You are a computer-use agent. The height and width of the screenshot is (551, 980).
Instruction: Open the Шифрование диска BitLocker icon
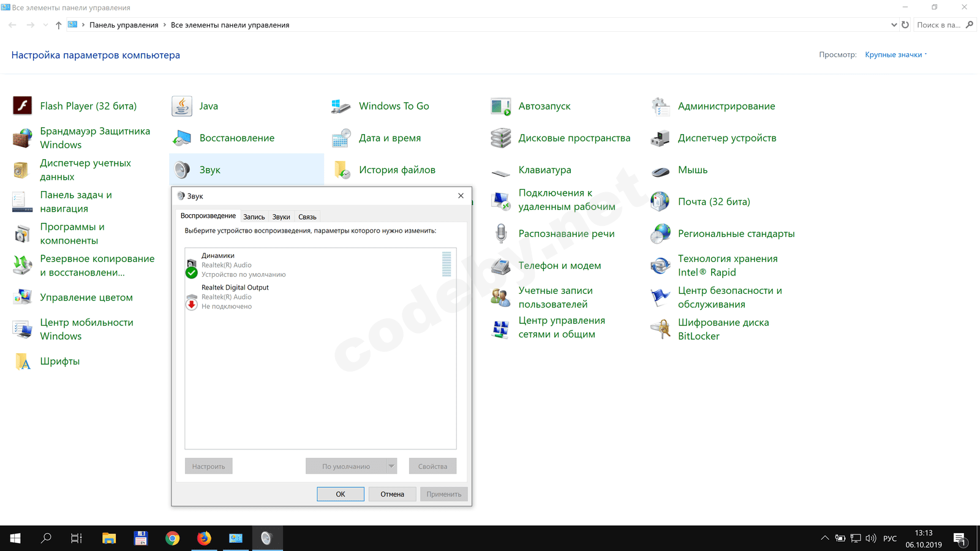(660, 329)
